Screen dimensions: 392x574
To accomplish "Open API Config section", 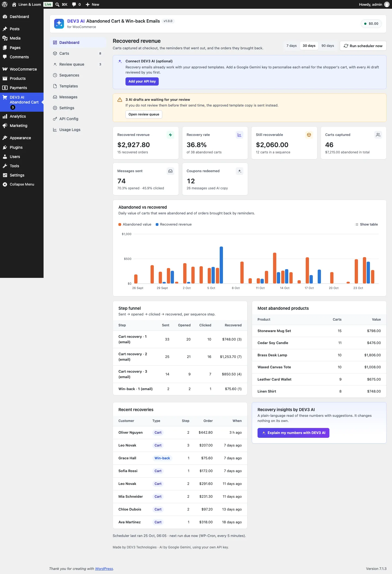I will [x=78, y=119].
